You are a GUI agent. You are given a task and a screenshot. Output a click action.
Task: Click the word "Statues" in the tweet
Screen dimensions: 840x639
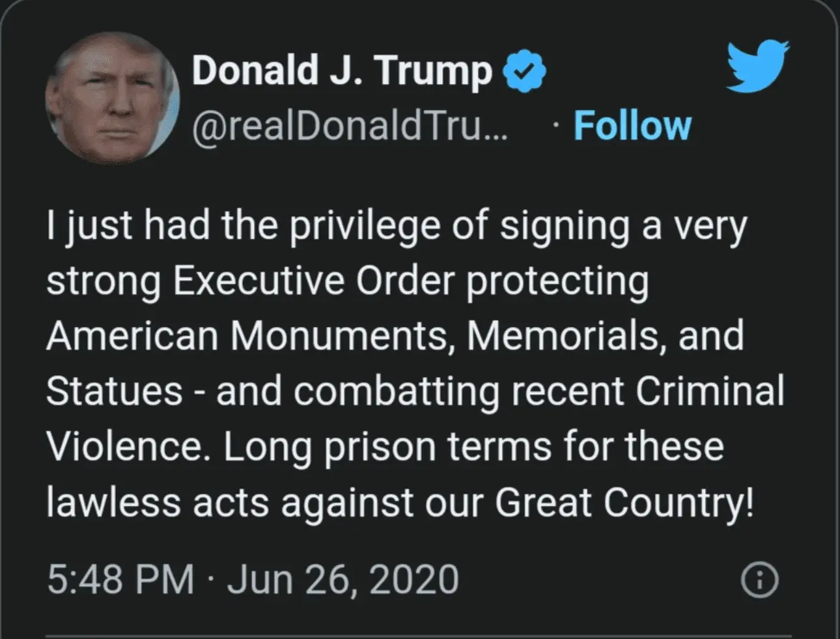pos(115,391)
